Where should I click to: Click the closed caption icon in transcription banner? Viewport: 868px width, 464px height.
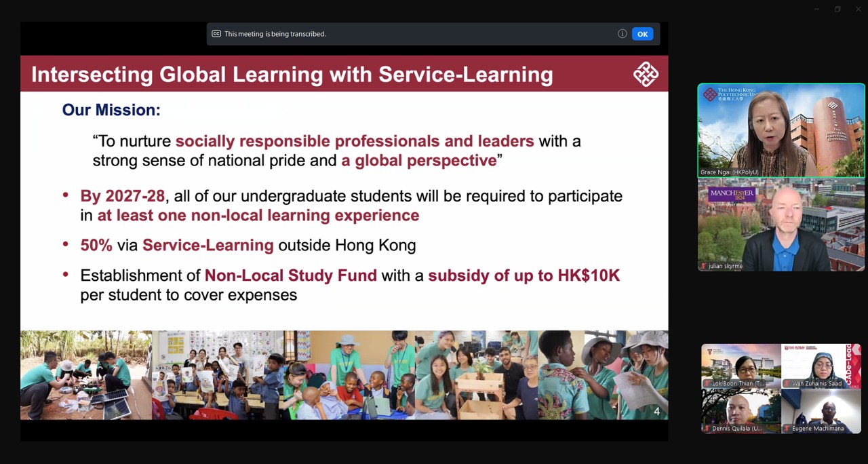click(216, 34)
